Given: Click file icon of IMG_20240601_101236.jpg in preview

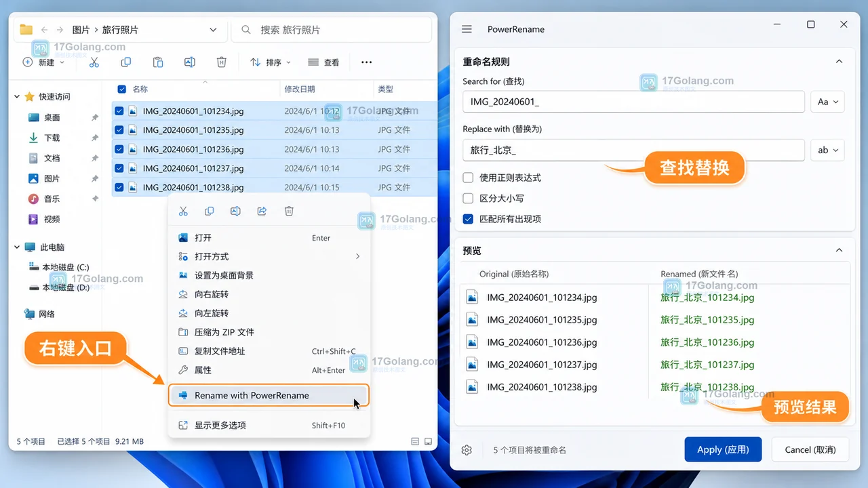Looking at the screenshot, I should [x=473, y=342].
